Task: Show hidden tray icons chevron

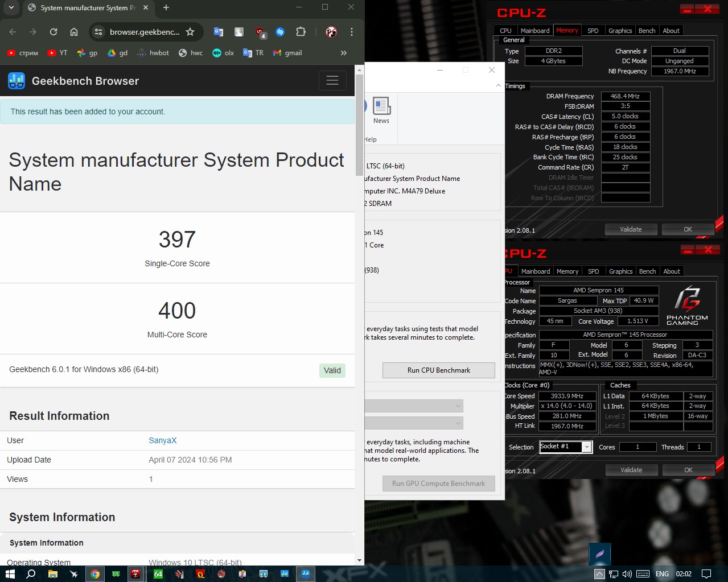Action: click(599, 573)
